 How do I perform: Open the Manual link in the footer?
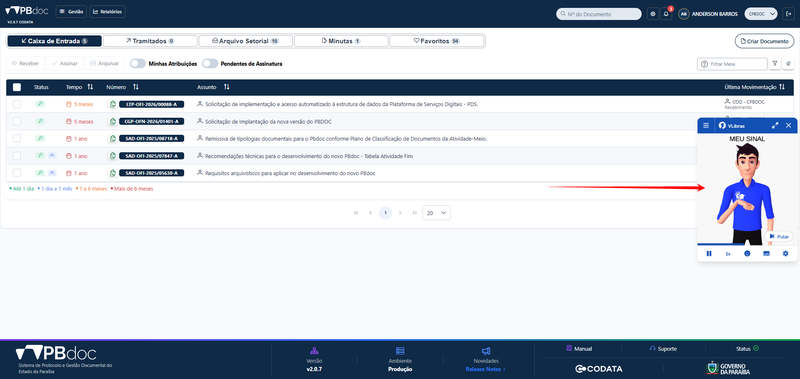[579, 349]
